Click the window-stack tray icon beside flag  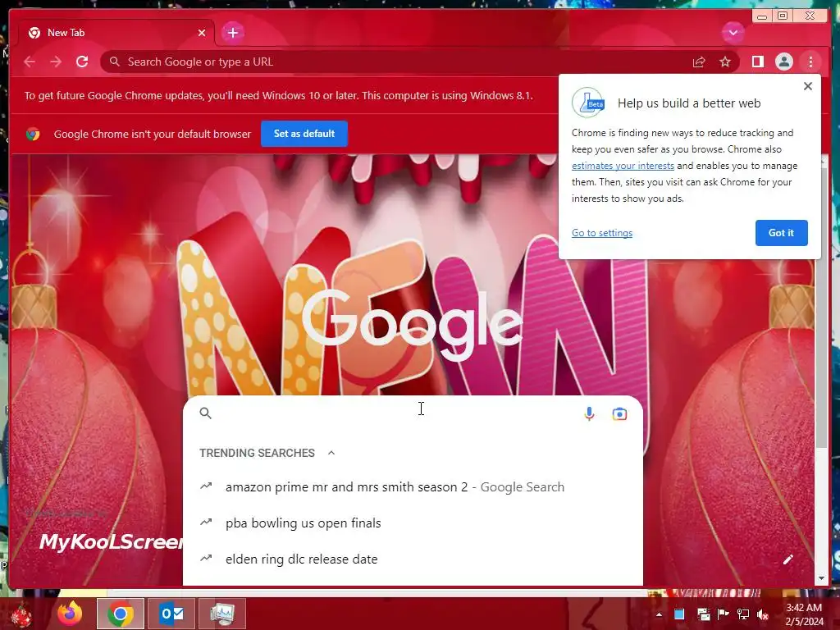(703, 614)
